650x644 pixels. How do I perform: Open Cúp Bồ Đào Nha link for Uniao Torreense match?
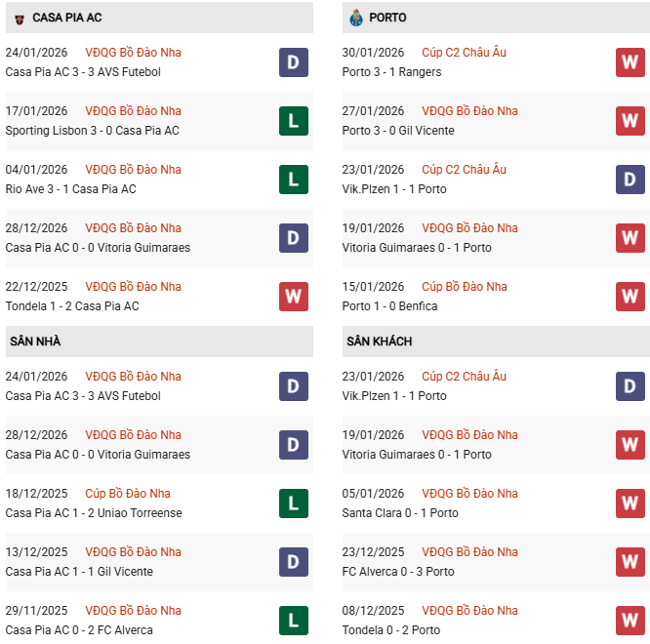point(127,494)
